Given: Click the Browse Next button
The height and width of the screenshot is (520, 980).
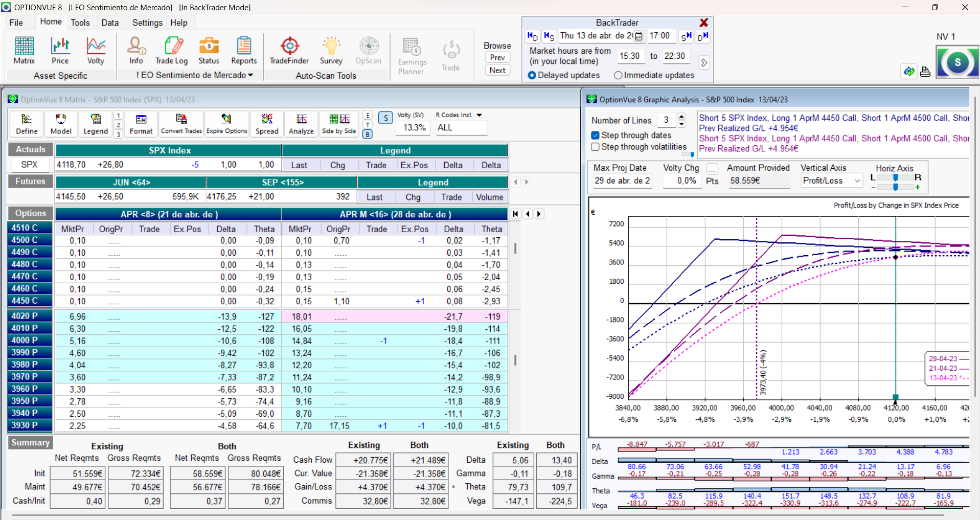Looking at the screenshot, I should click(497, 70).
